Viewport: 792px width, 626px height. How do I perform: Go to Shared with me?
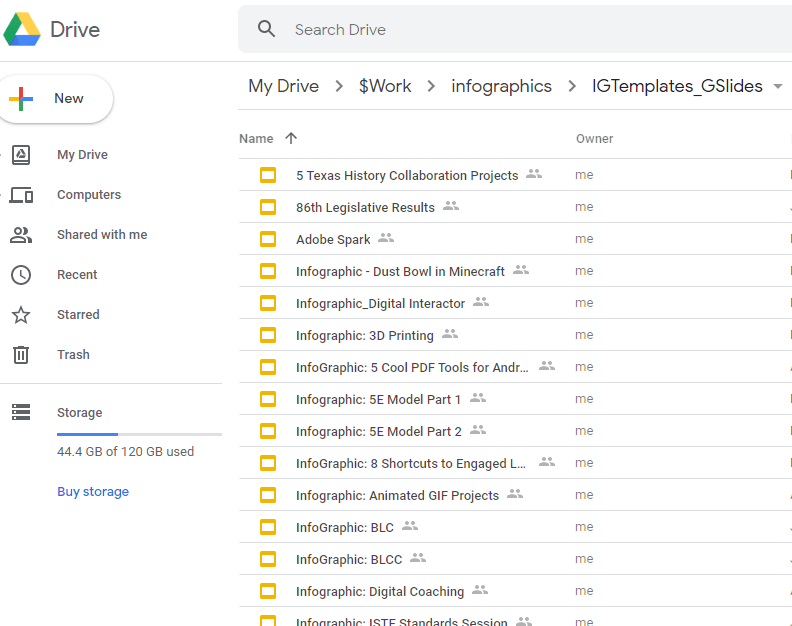(102, 234)
